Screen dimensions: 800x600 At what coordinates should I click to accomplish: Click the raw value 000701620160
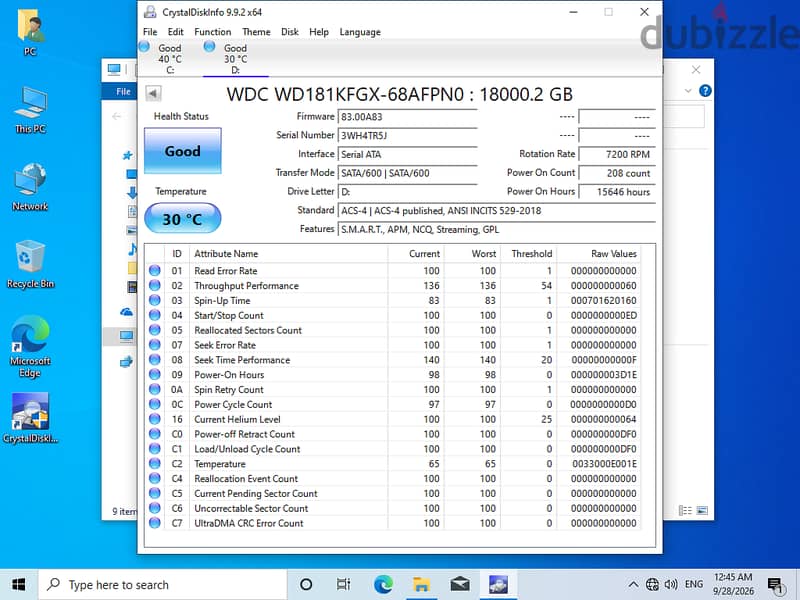(x=603, y=301)
